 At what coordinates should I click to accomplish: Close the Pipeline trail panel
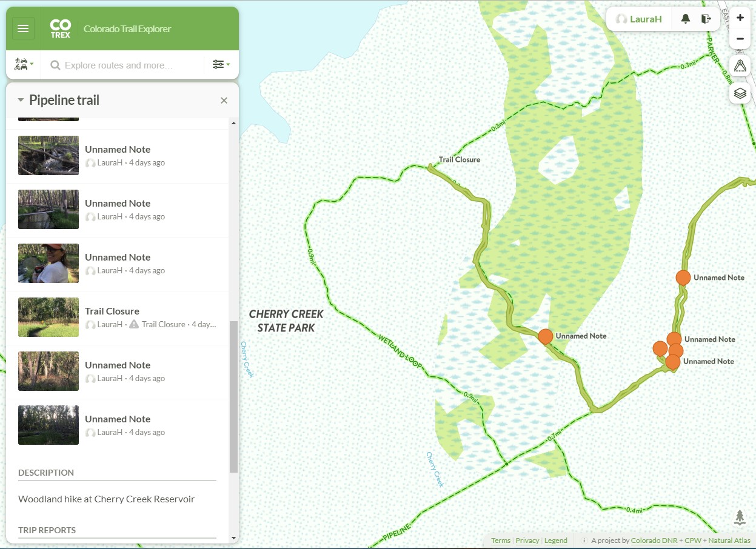224,101
